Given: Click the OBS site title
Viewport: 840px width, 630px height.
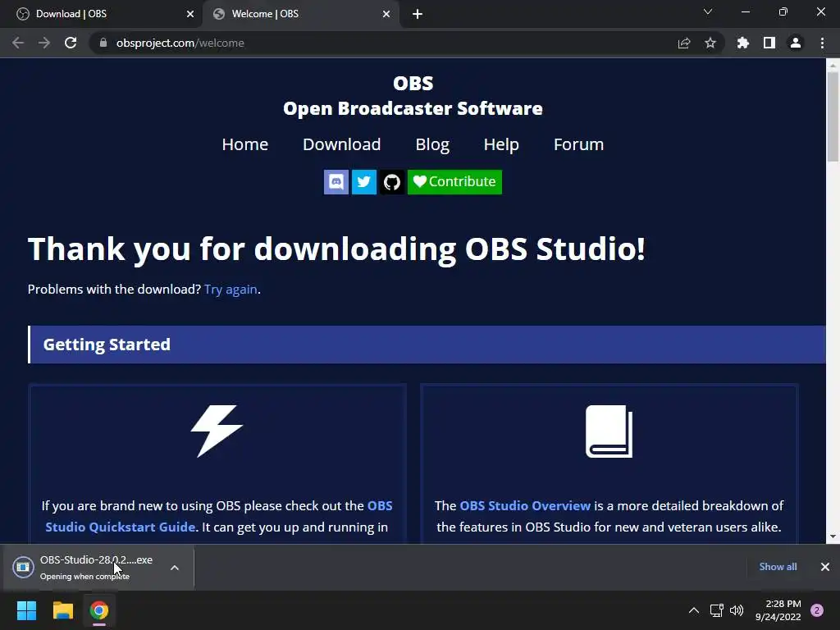Looking at the screenshot, I should (x=413, y=83).
